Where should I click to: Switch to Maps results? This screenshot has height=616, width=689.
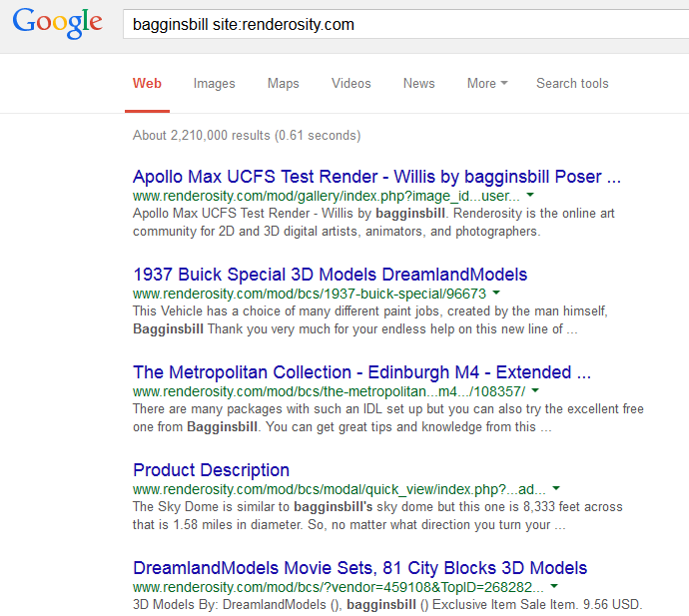[284, 84]
